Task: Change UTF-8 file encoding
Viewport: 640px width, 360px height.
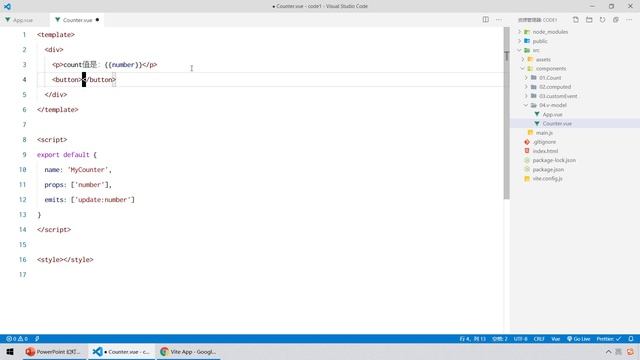Action: [x=520, y=339]
